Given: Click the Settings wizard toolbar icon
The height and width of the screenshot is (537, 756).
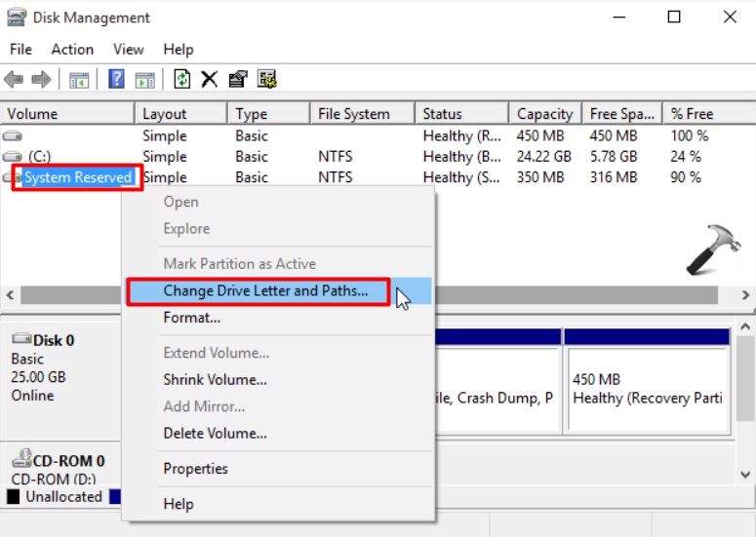Looking at the screenshot, I should 266,79.
